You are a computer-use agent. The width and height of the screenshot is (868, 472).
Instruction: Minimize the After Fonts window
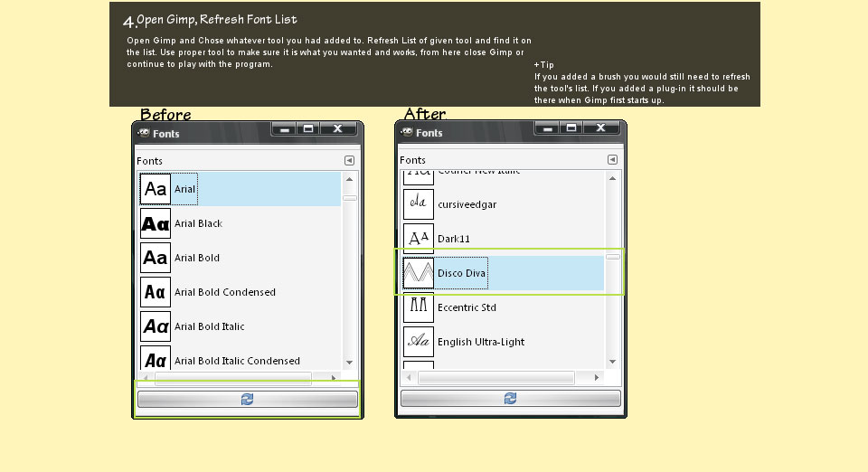tap(548, 127)
